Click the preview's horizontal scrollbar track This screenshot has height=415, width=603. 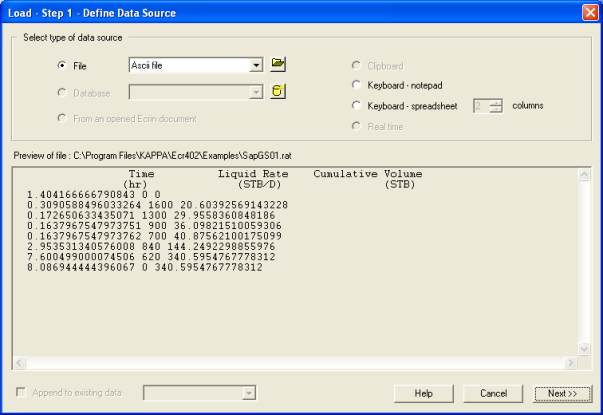300,362
